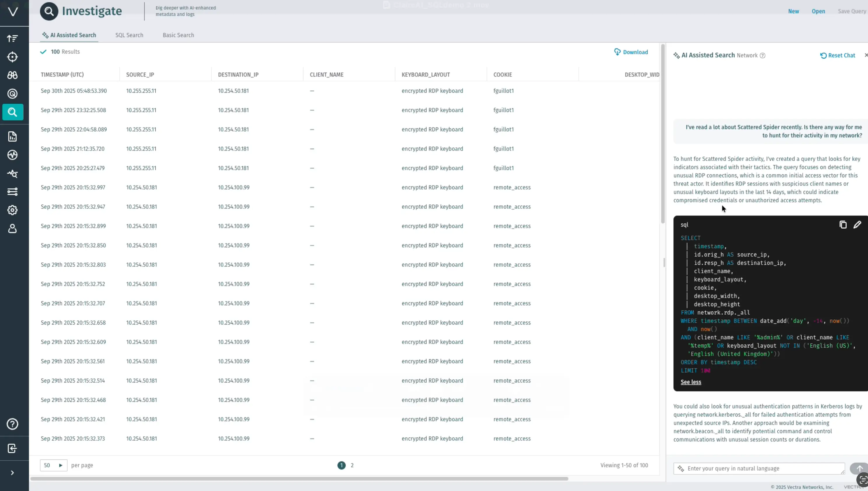868x491 pixels.
Task: Click the crosshair target sidebar icon
Action: [13, 57]
